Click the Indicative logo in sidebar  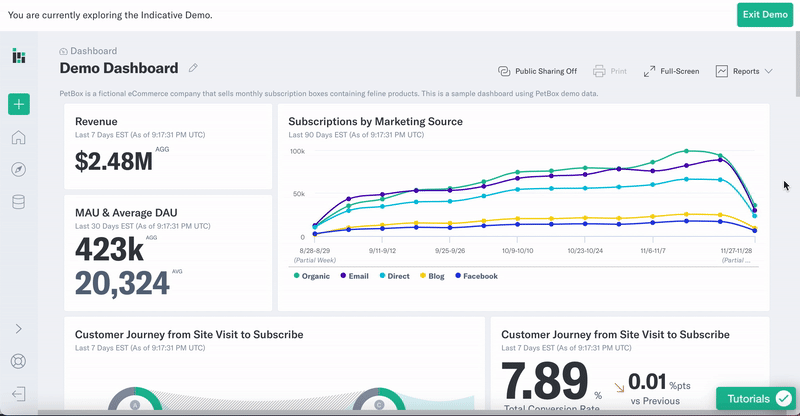click(x=19, y=56)
